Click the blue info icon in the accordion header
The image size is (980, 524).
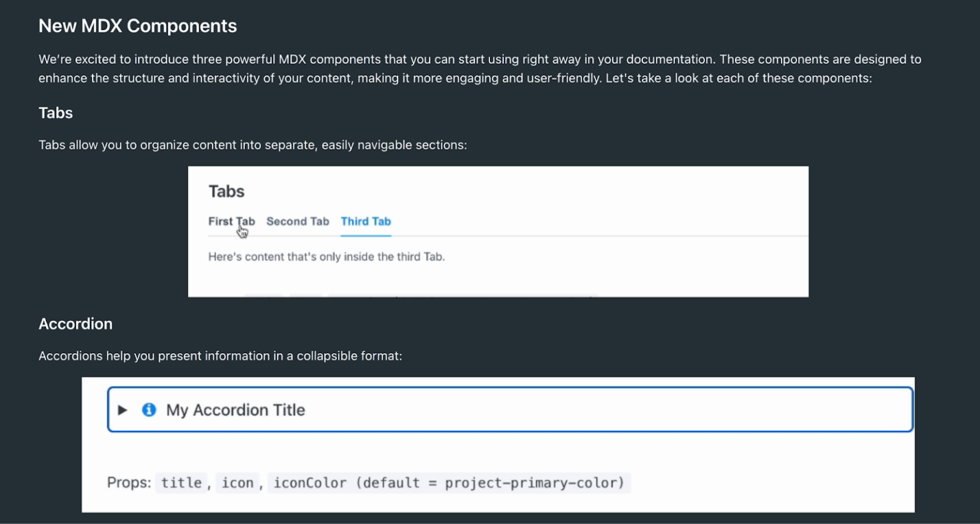tap(149, 410)
